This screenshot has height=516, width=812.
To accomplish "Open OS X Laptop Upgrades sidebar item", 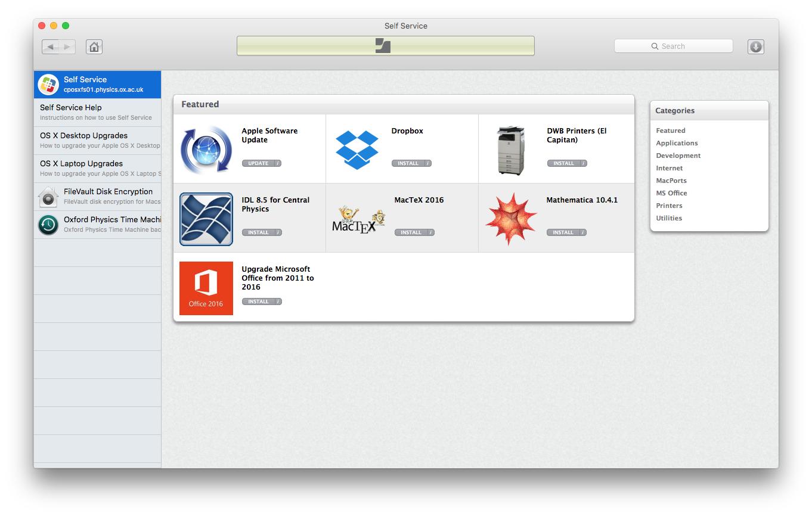I will pyautogui.click(x=97, y=169).
